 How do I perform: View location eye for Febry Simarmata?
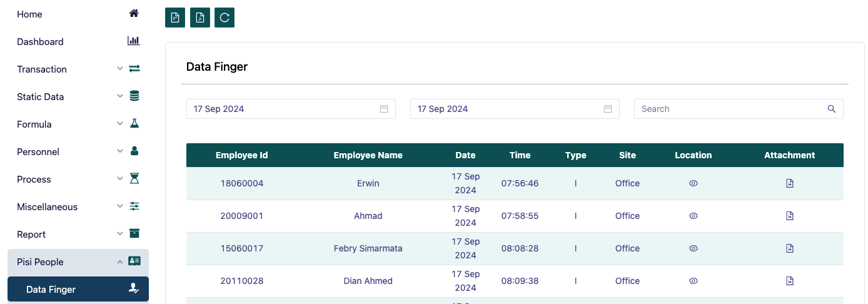tap(693, 248)
